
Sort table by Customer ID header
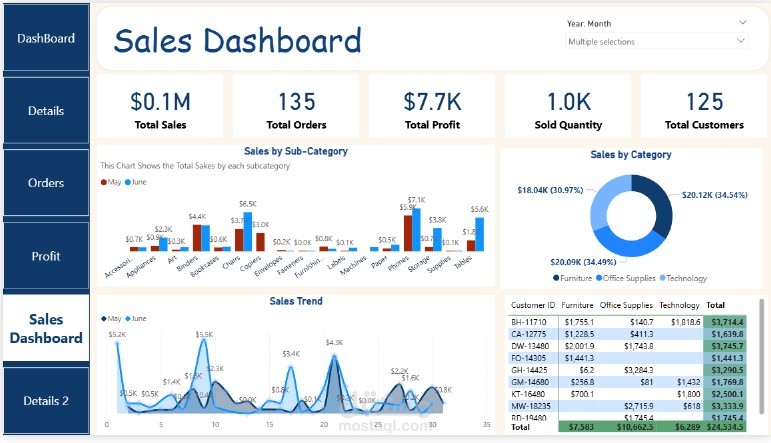(533, 305)
